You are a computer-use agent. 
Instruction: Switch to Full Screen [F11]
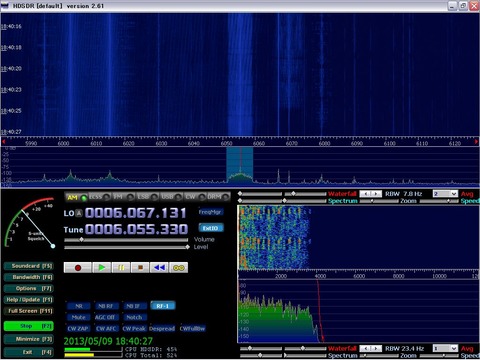28,311
